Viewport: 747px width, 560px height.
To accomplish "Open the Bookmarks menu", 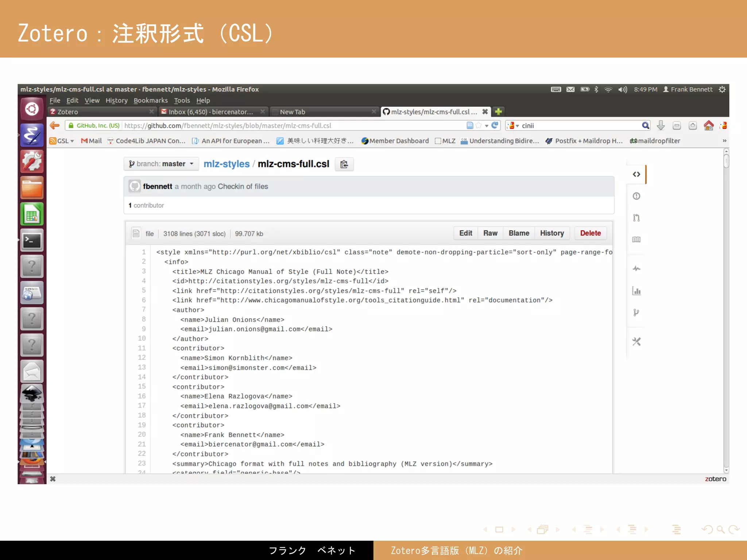I will (x=150, y=100).
